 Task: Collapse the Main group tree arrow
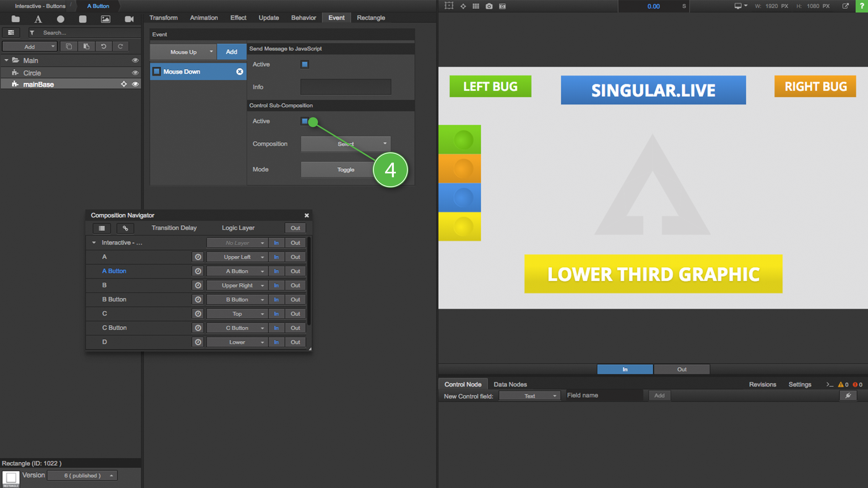(6, 60)
